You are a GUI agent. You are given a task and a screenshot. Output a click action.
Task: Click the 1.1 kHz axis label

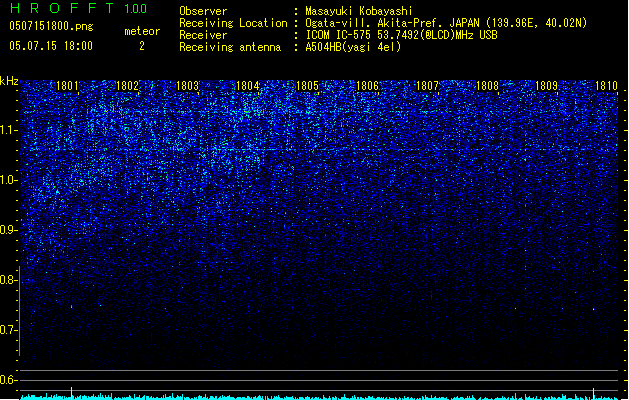coord(8,130)
